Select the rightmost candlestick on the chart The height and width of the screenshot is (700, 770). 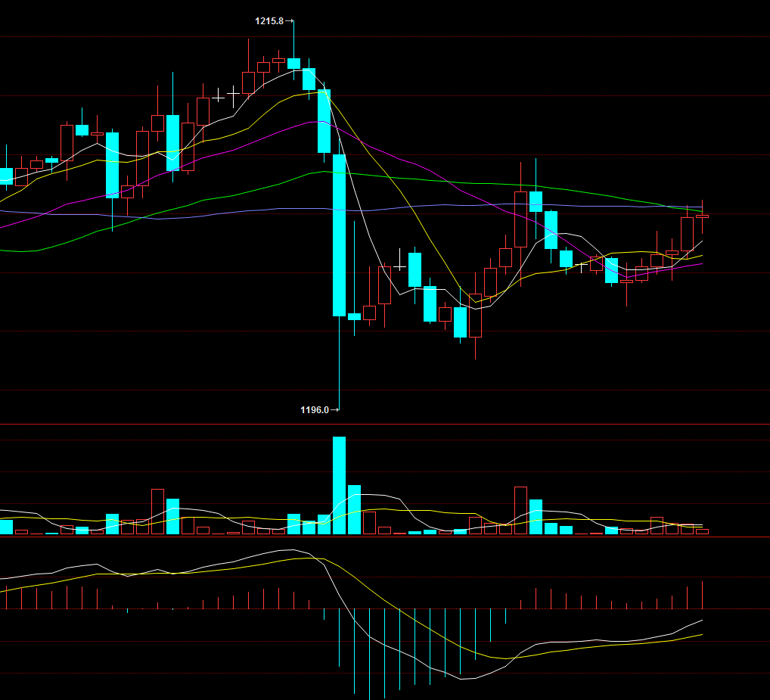point(702,216)
